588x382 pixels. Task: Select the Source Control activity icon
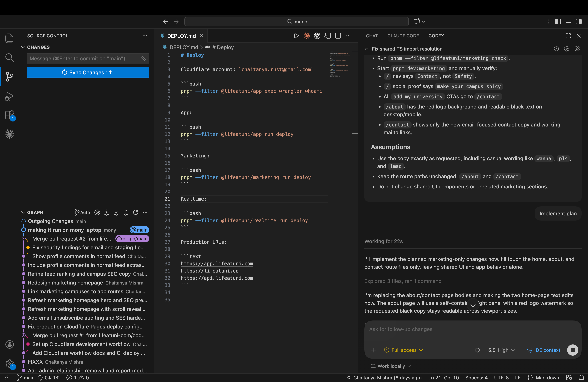click(x=9, y=77)
